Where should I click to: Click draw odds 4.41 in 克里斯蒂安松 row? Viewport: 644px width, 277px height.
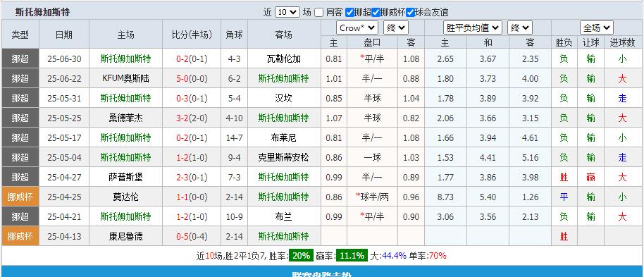point(488,157)
